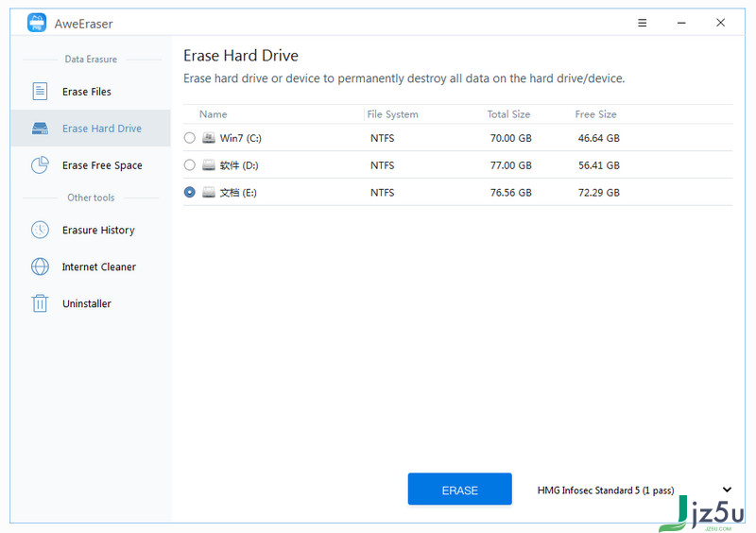Click the 56.41 GB free size cell
The height and width of the screenshot is (533, 756).
click(x=599, y=165)
